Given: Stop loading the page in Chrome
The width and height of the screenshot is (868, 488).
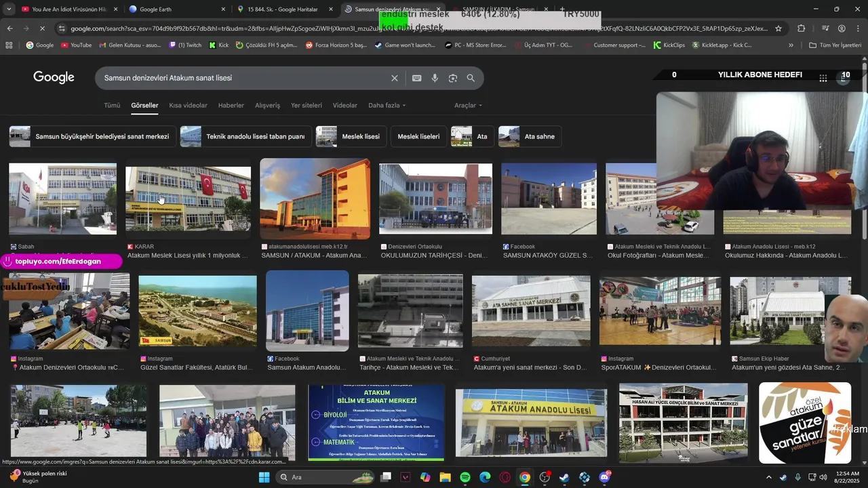Looking at the screenshot, I should pyautogui.click(x=42, y=28).
